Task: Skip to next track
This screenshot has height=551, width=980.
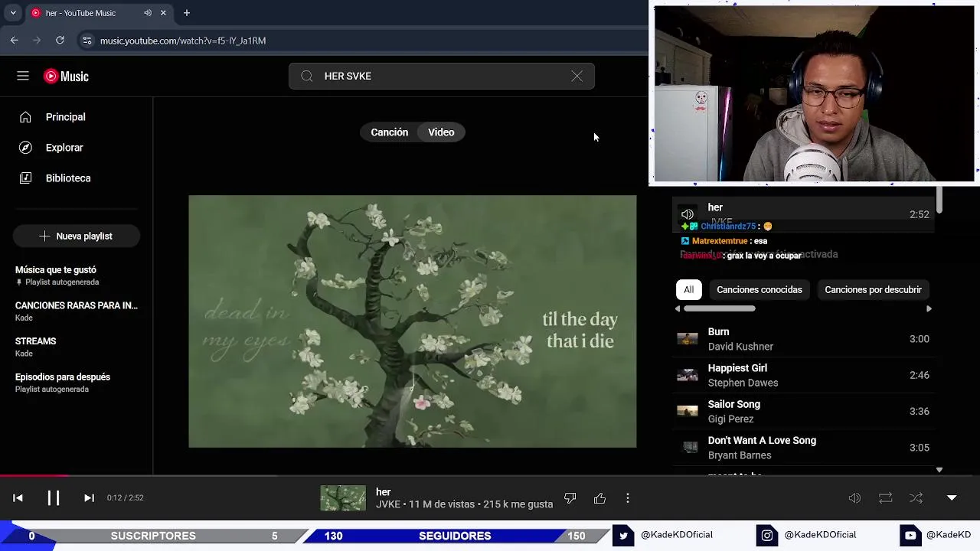Action: pos(89,497)
